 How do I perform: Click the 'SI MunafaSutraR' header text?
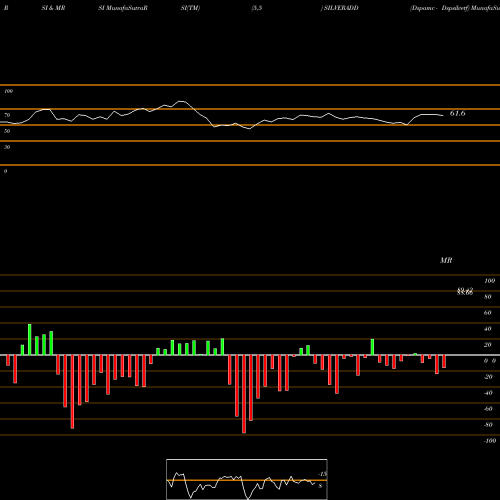[x=123, y=8]
